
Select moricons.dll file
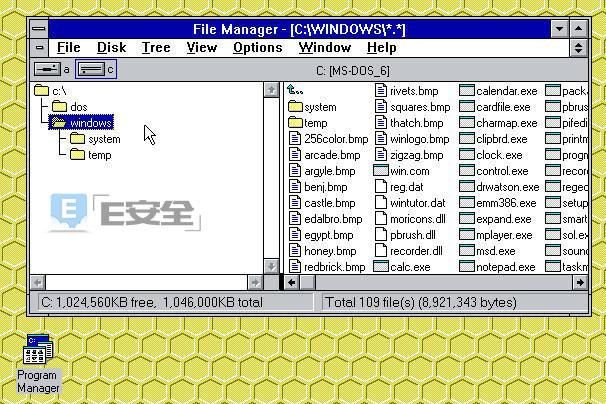(x=410, y=219)
